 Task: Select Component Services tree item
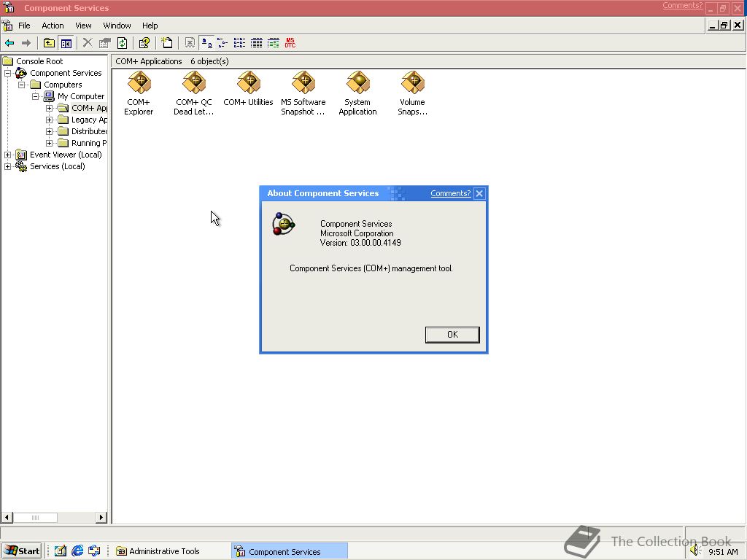pos(66,74)
